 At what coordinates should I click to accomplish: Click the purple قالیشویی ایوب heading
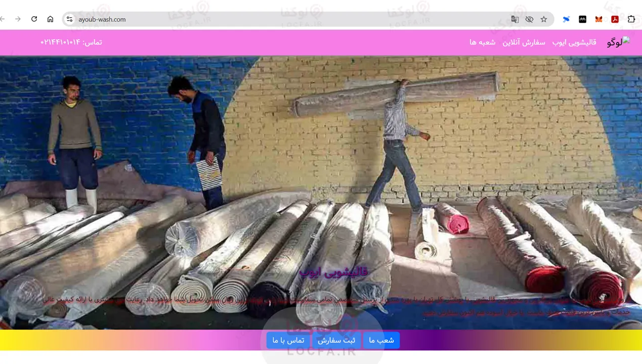pyautogui.click(x=334, y=271)
